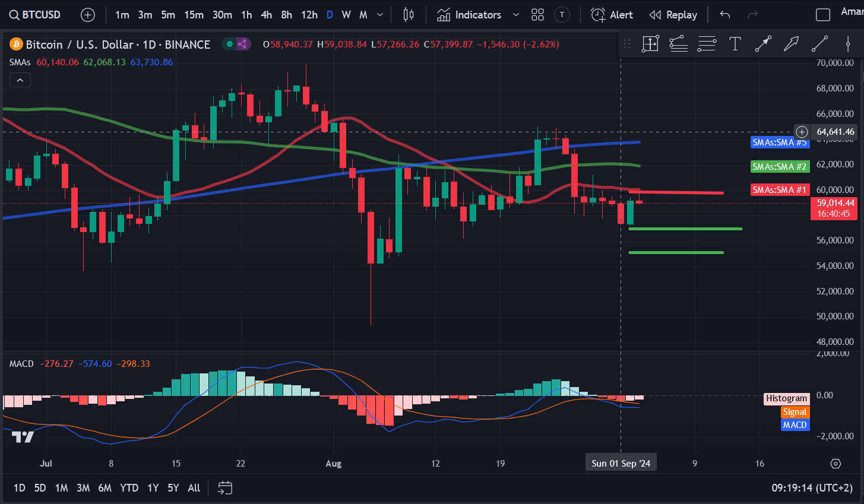This screenshot has height=504, width=864.
Task: Select the trend line with nodes tool
Action: pyautogui.click(x=763, y=43)
